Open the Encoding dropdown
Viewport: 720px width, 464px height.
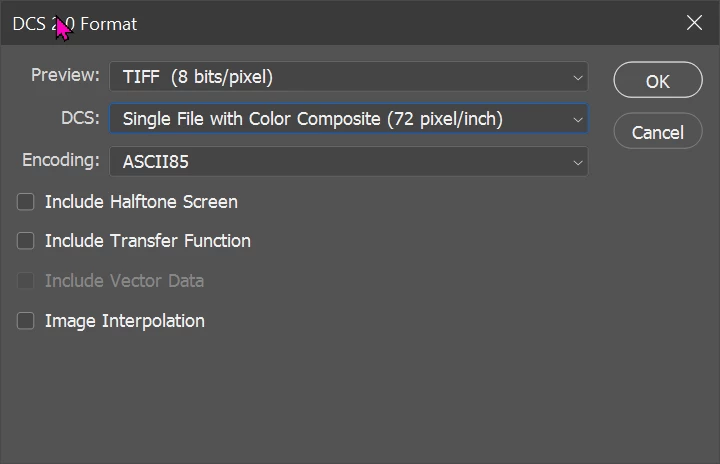(x=348, y=161)
